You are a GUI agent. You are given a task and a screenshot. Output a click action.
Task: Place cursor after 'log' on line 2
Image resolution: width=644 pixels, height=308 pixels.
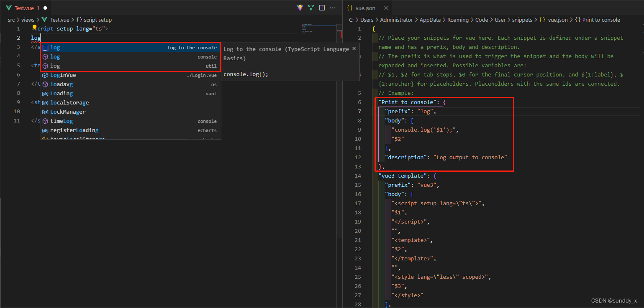tap(41, 38)
